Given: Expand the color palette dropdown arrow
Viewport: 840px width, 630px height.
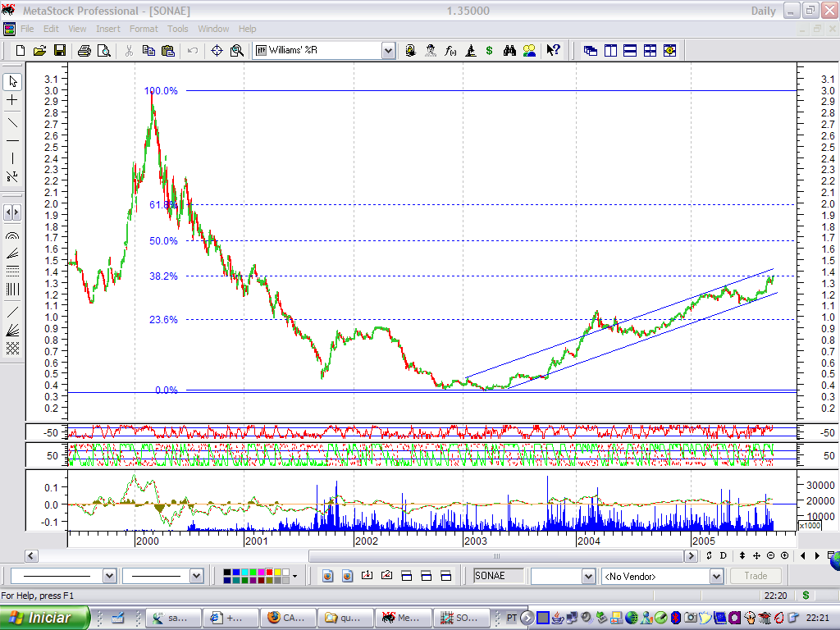Looking at the screenshot, I should pos(294,577).
